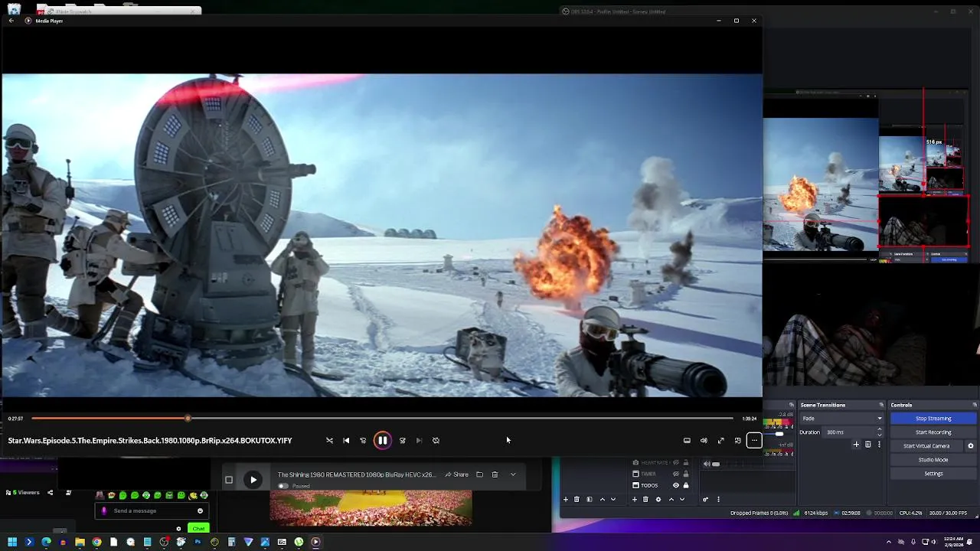This screenshot has width=980, height=551.
Task: Toggle visibility of the HEARTRATE source
Action: point(675,463)
